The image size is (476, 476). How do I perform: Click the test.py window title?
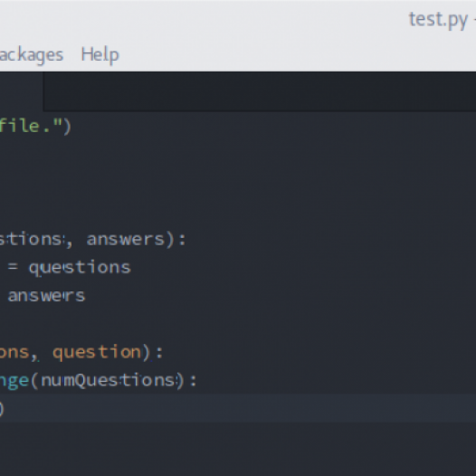[438, 20]
